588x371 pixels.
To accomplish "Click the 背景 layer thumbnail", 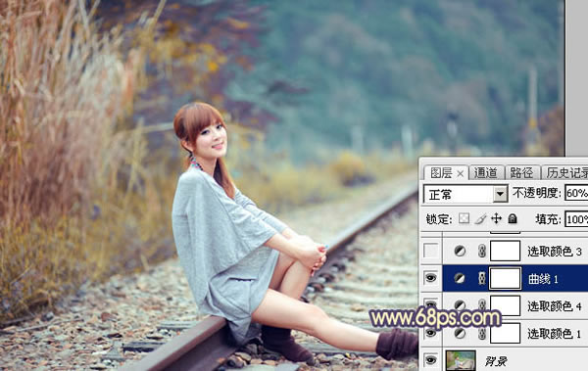I will 461,360.
